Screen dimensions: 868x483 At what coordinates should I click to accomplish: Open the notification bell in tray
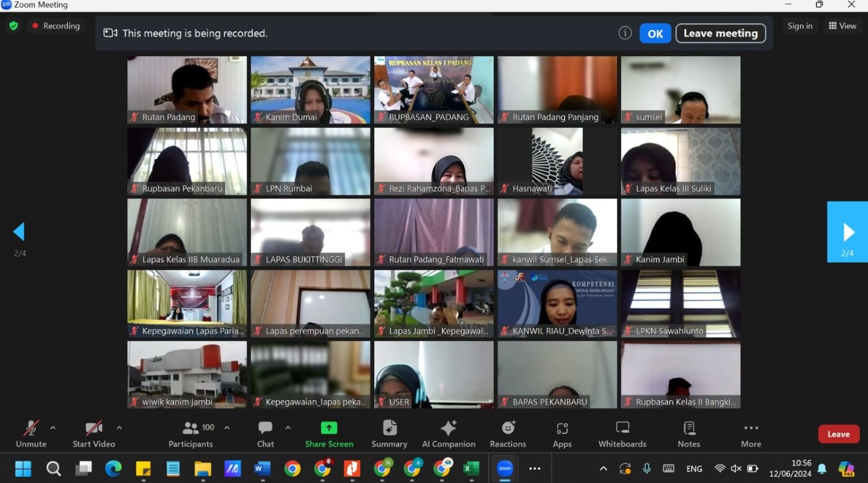coord(822,469)
